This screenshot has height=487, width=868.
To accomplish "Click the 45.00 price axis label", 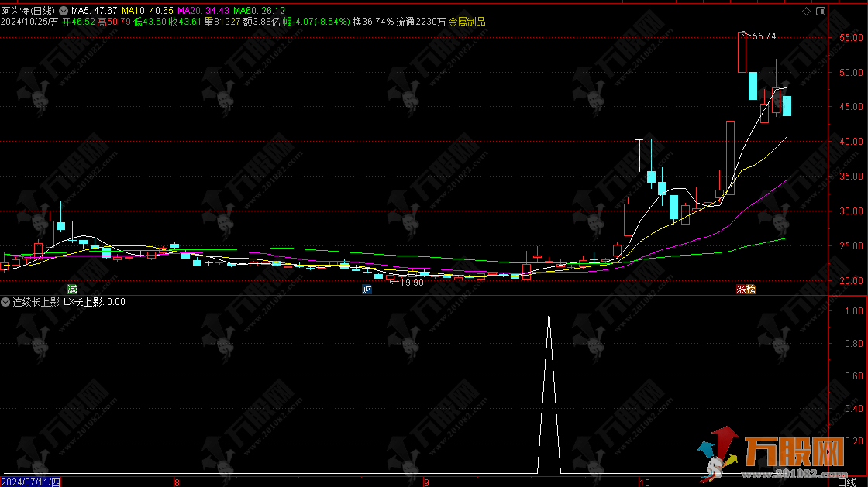I will pos(851,107).
